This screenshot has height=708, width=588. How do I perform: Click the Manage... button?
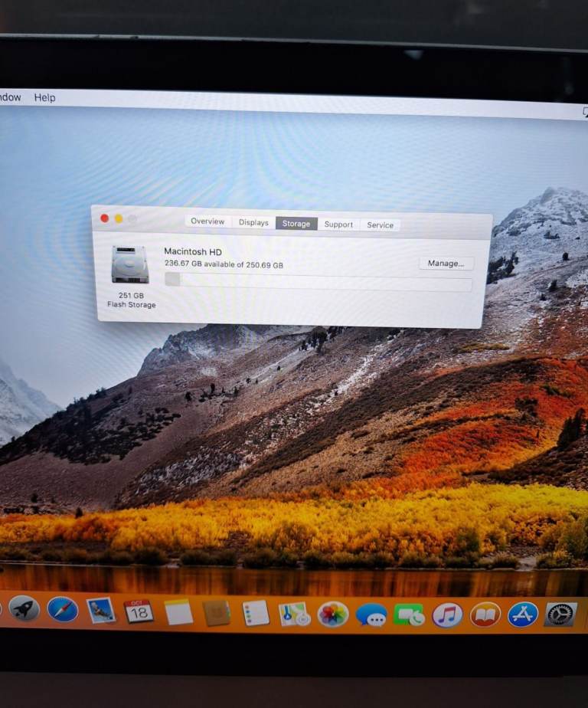(446, 264)
